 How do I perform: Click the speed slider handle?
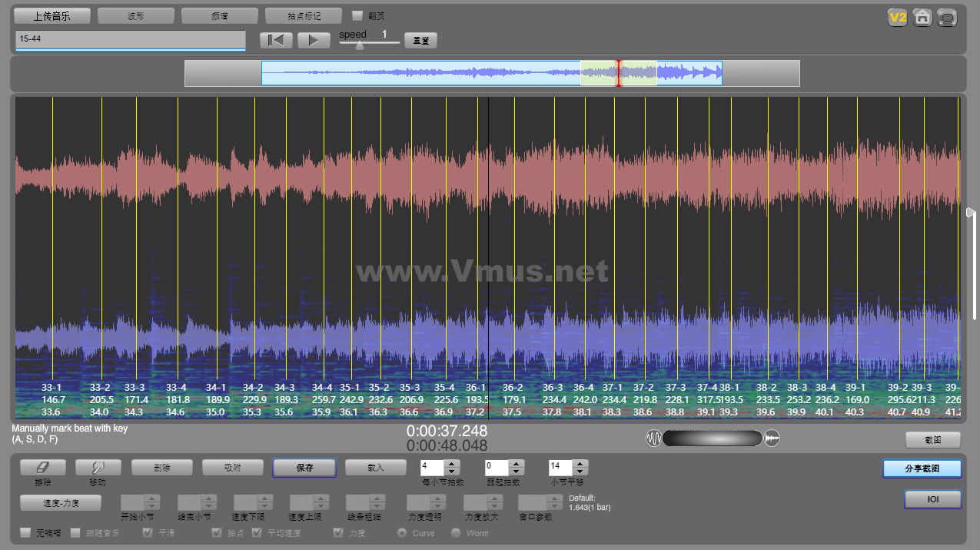click(x=359, y=45)
